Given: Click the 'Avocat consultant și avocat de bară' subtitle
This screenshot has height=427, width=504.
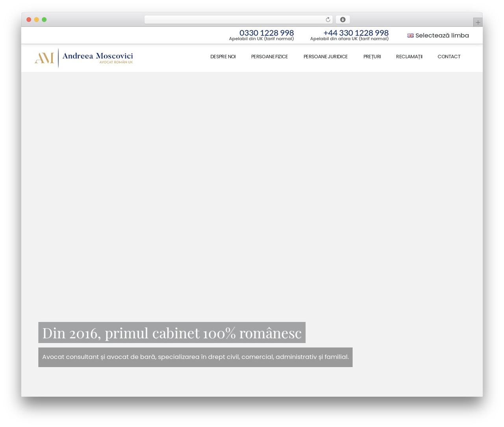Looking at the screenshot, I should (x=195, y=357).
